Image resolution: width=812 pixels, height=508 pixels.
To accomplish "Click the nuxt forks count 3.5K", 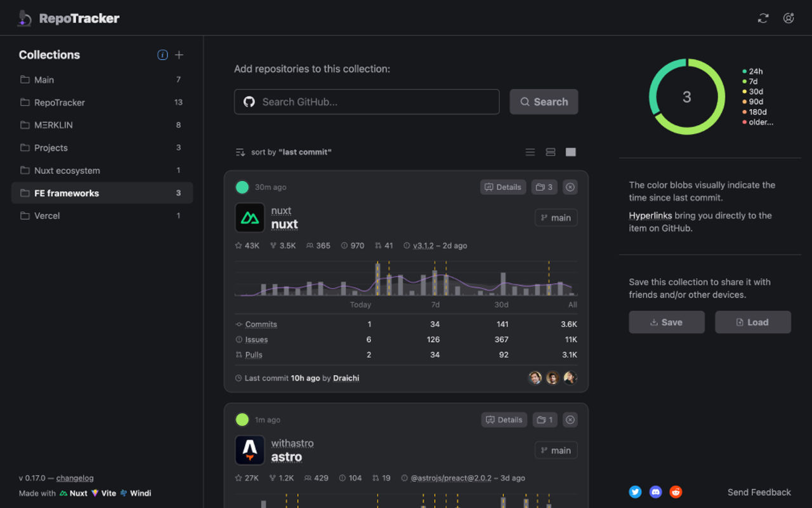I will pyautogui.click(x=283, y=246).
